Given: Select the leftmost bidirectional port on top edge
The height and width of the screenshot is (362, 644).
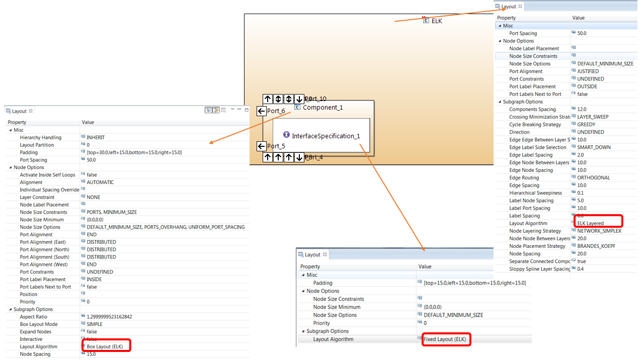Looking at the screenshot, I should pos(278,99).
